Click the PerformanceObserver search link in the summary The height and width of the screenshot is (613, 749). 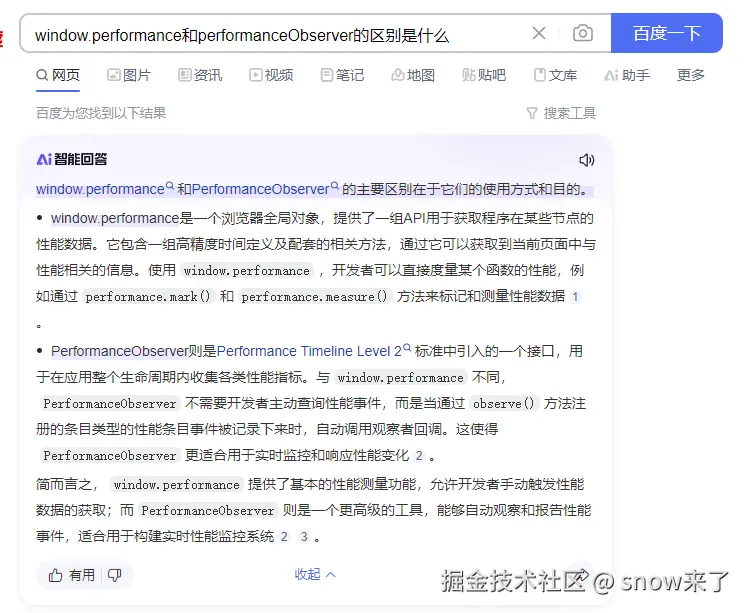265,189
